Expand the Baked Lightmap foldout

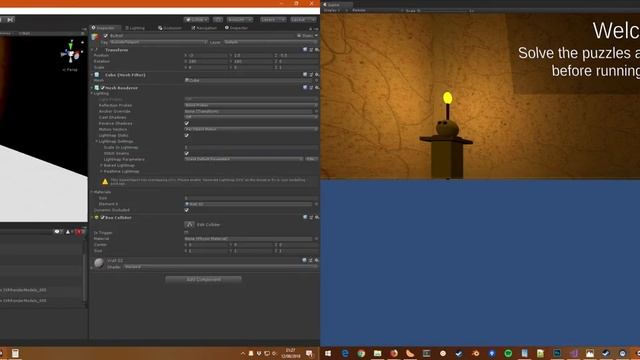[102, 165]
